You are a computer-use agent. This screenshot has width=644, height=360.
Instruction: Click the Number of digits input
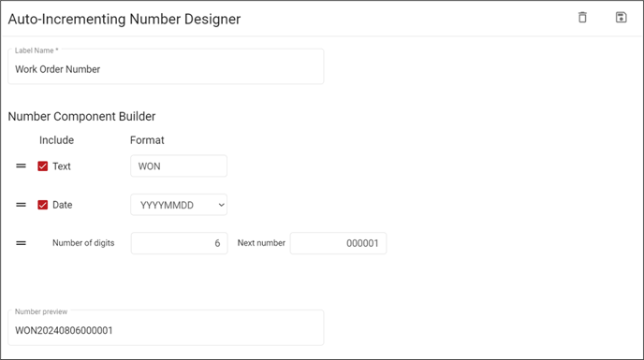click(x=179, y=243)
